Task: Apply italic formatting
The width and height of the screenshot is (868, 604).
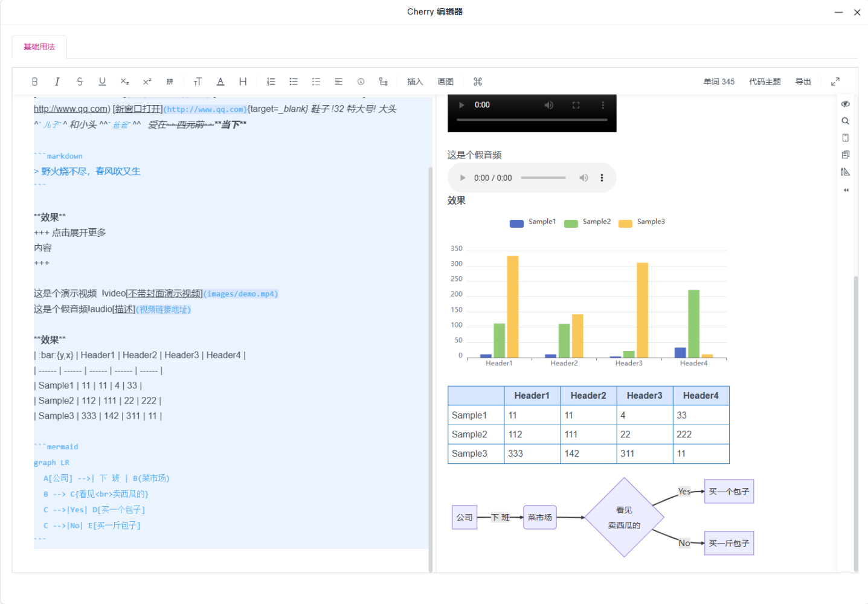Action: pyautogui.click(x=57, y=82)
